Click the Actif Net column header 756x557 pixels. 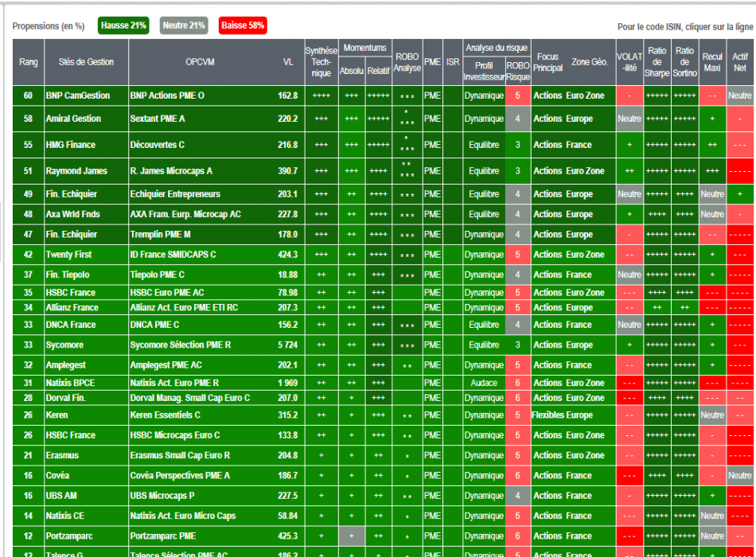coord(740,62)
